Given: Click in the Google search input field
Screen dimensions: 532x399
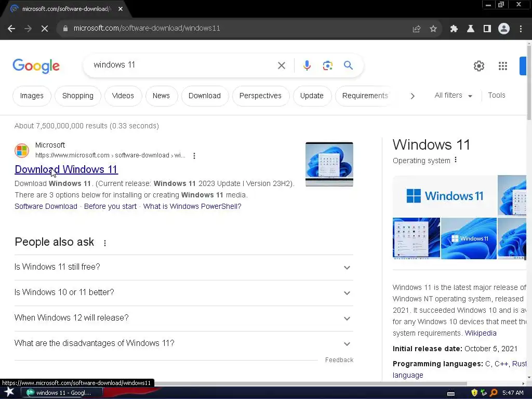Looking at the screenshot, I should 181,65.
